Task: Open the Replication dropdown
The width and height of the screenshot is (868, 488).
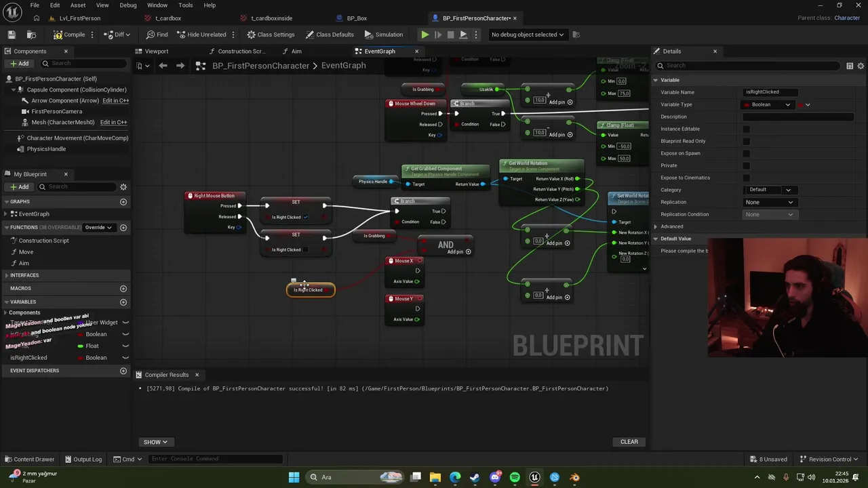Action: pyautogui.click(x=769, y=202)
